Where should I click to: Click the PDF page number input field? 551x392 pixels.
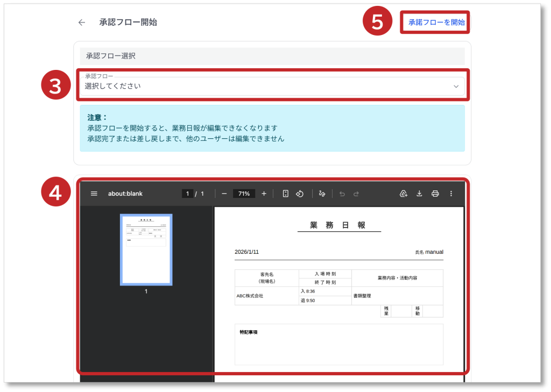click(187, 194)
